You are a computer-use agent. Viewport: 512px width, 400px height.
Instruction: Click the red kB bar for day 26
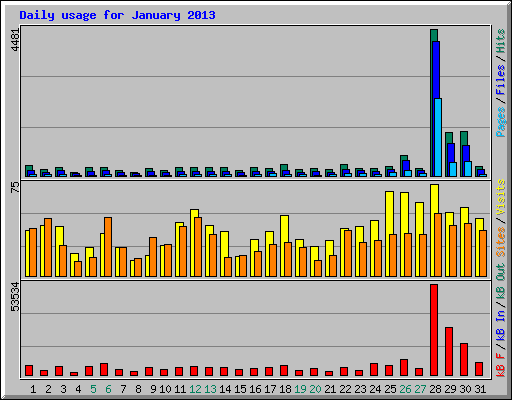click(404, 367)
